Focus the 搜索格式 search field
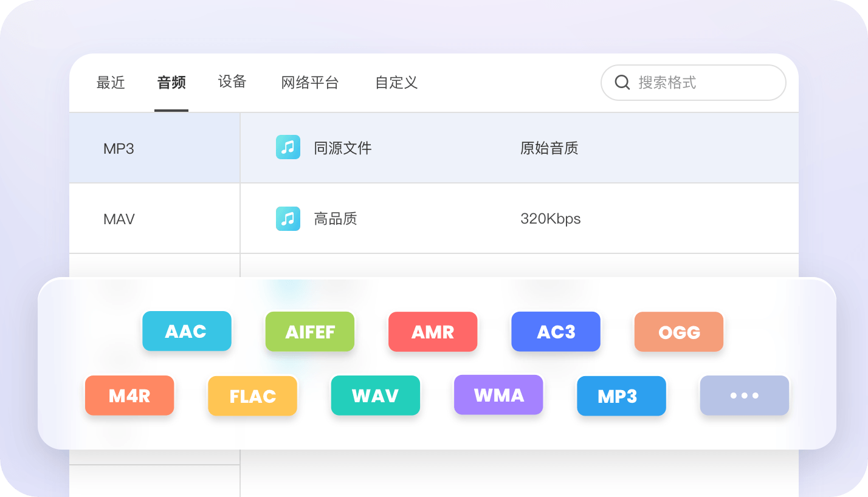 [694, 83]
